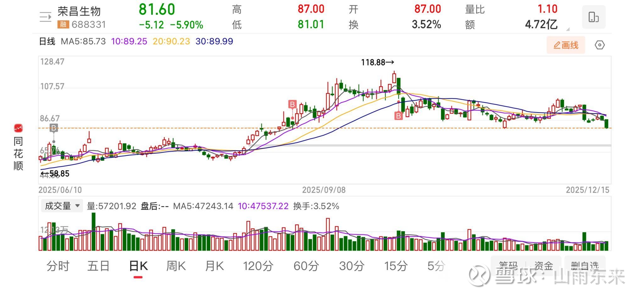Tap the blue 30:89.99 MA value

[214, 41]
